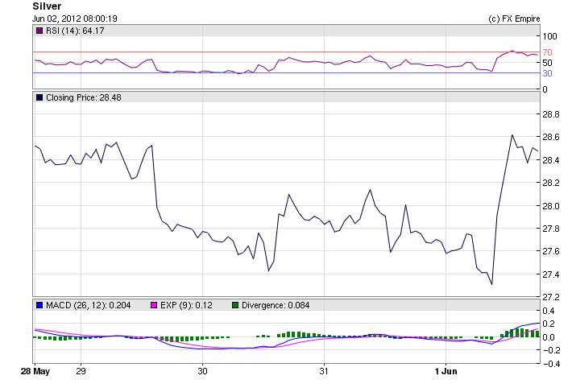
Task: Click the '30' date axis label
Action: tap(202, 371)
